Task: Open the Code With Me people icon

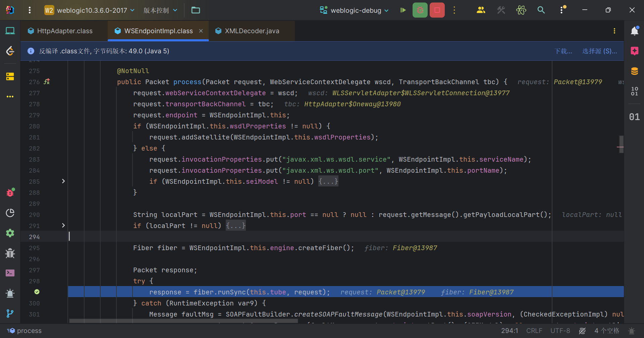Action: 481,10
